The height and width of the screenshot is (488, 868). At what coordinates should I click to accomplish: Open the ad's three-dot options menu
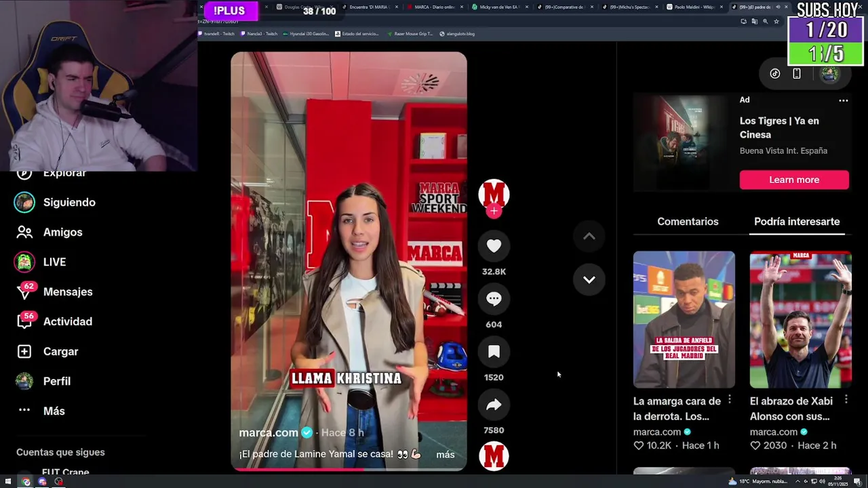(x=843, y=100)
